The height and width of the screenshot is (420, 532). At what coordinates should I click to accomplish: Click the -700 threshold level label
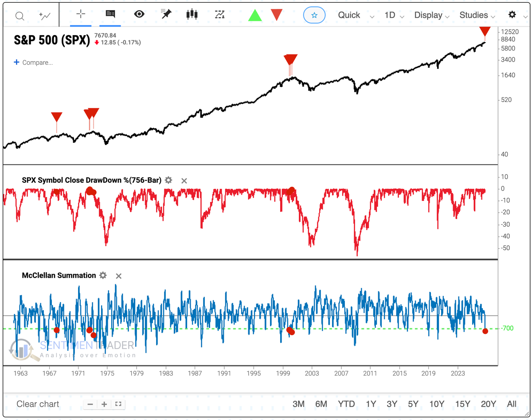[x=507, y=329]
